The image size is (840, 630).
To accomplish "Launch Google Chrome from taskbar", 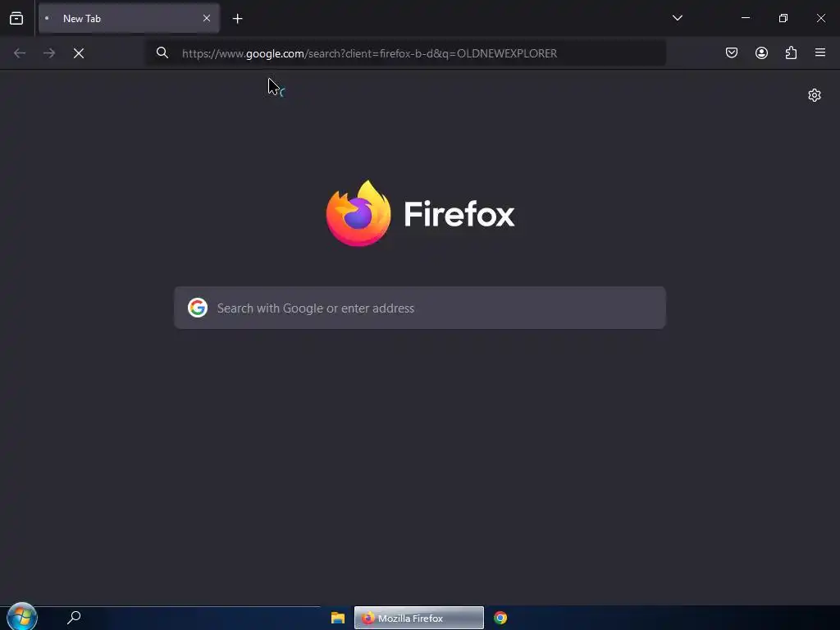I will [500, 618].
